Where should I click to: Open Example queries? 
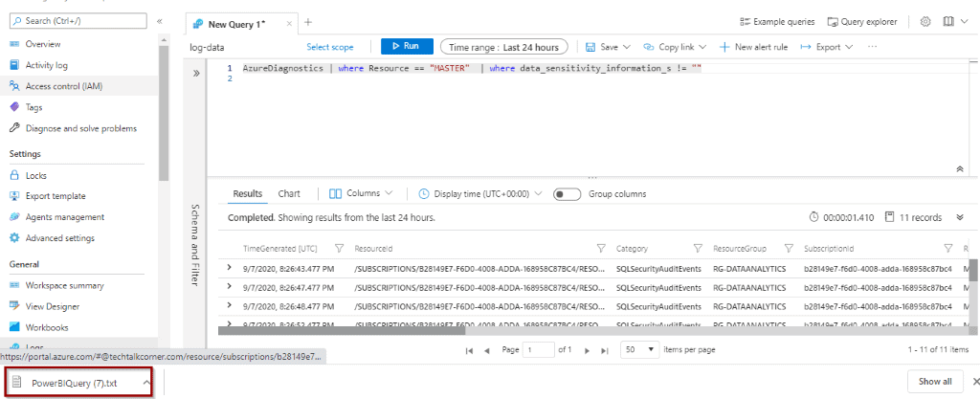tap(777, 21)
